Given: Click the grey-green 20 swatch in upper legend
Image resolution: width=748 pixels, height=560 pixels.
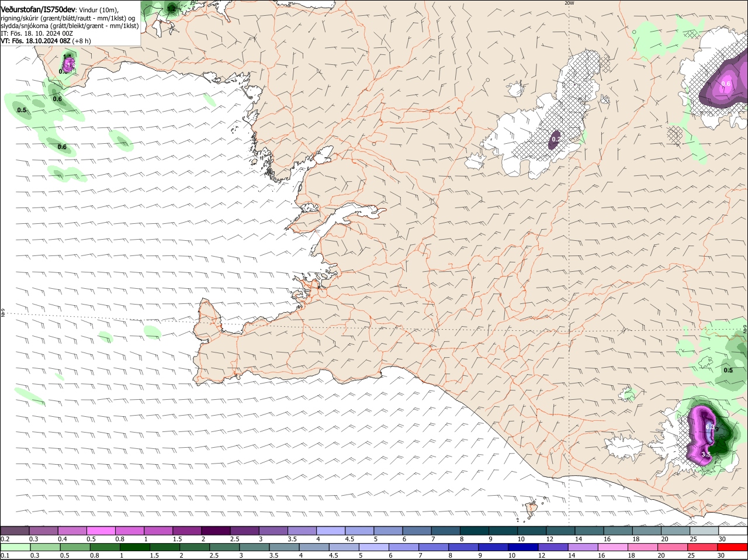Looking at the screenshot, I should (676, 530).
